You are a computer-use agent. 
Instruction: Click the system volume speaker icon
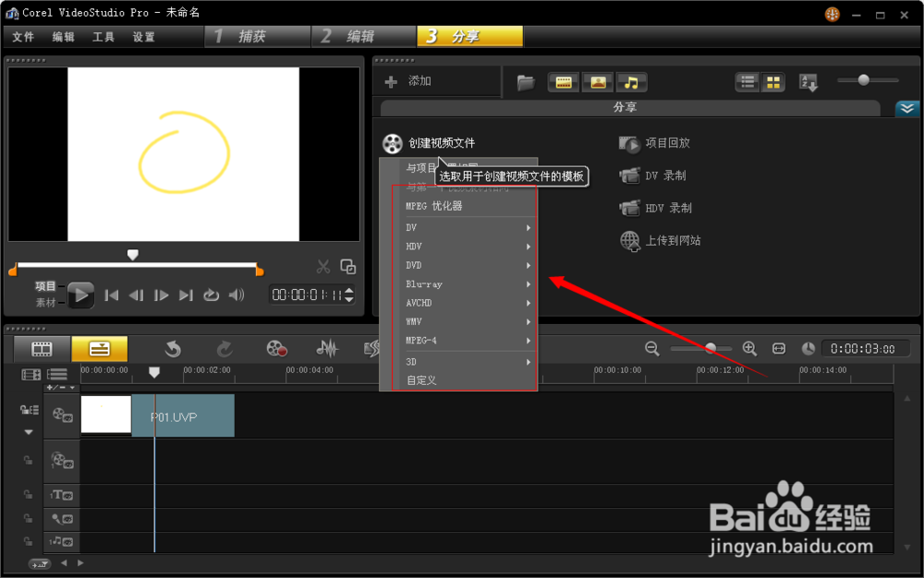pyautogui.click(x=237, y=295)
